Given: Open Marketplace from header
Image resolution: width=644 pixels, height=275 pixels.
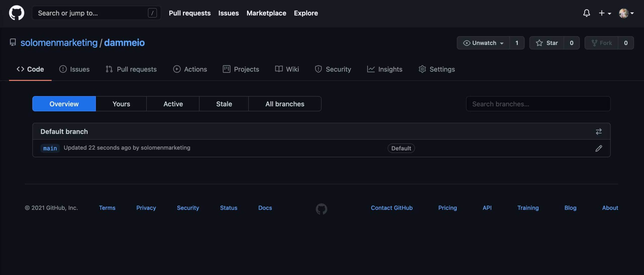Looking at the screenshot, I should click(x=266, y=13).
